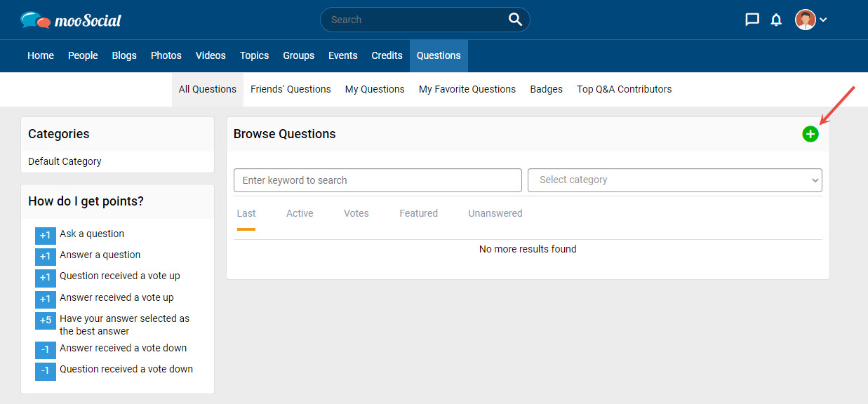Open the Groups menu item
Viewport: 868px width, 404px height.
(298, 55)
